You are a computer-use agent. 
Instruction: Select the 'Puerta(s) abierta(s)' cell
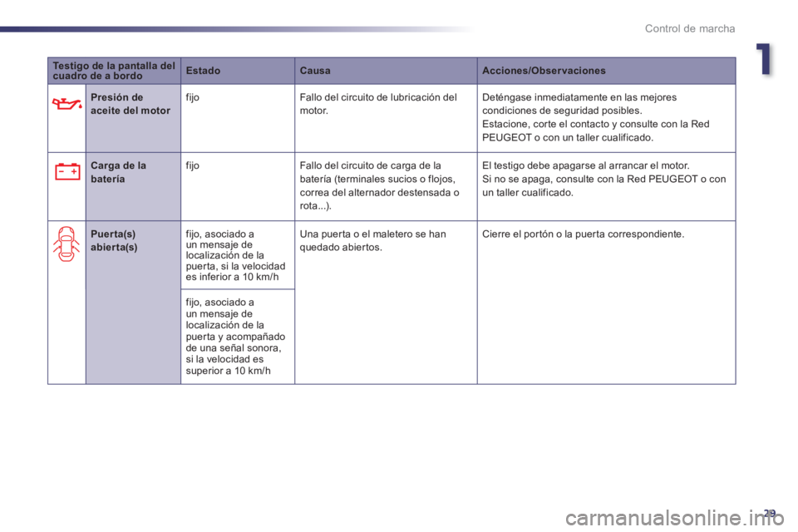pos(133,303)
